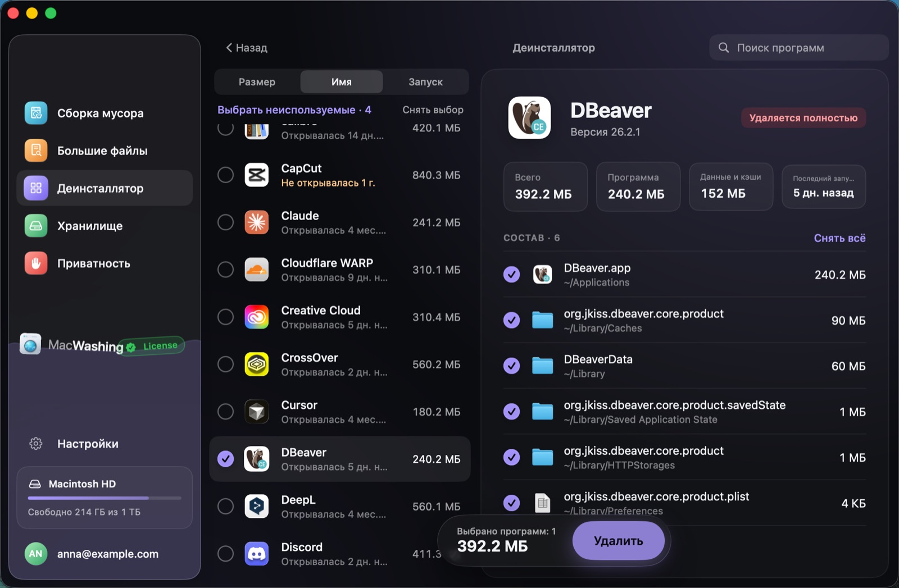Image resolution: width=899 pixels, height=588 pixels.
Task: Switch to the Запуск sort tab
Action: pyautogui.click(x=425, y=82)
